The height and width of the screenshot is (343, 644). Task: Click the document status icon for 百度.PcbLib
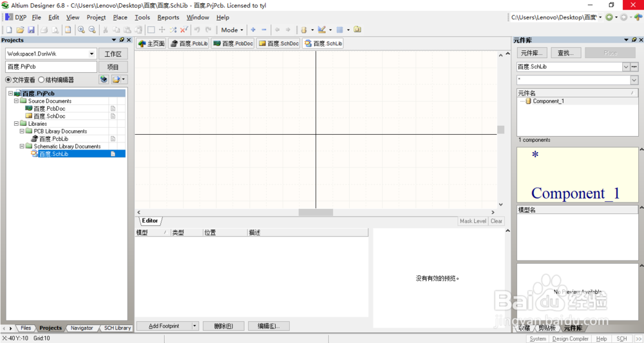113,139
